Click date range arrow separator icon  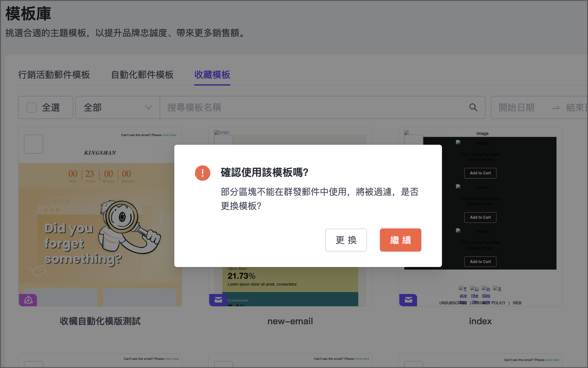tap(556, 108)
